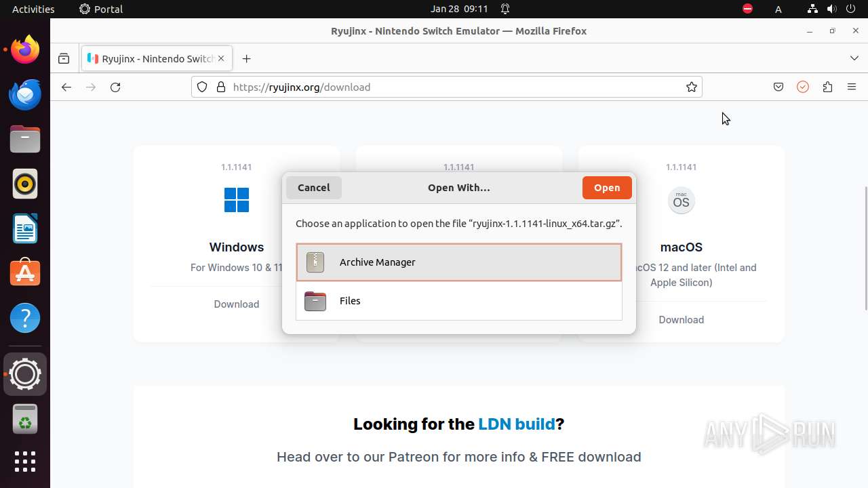Show Applications grid
This screenshot has width=868, height=488.
(25, 462)
